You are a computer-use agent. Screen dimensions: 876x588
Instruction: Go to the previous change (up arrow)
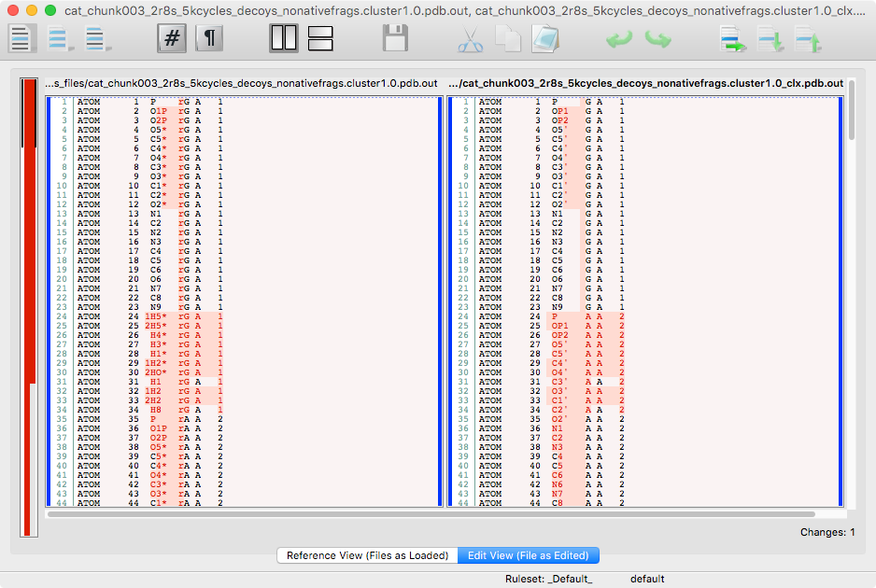point(807,39)
